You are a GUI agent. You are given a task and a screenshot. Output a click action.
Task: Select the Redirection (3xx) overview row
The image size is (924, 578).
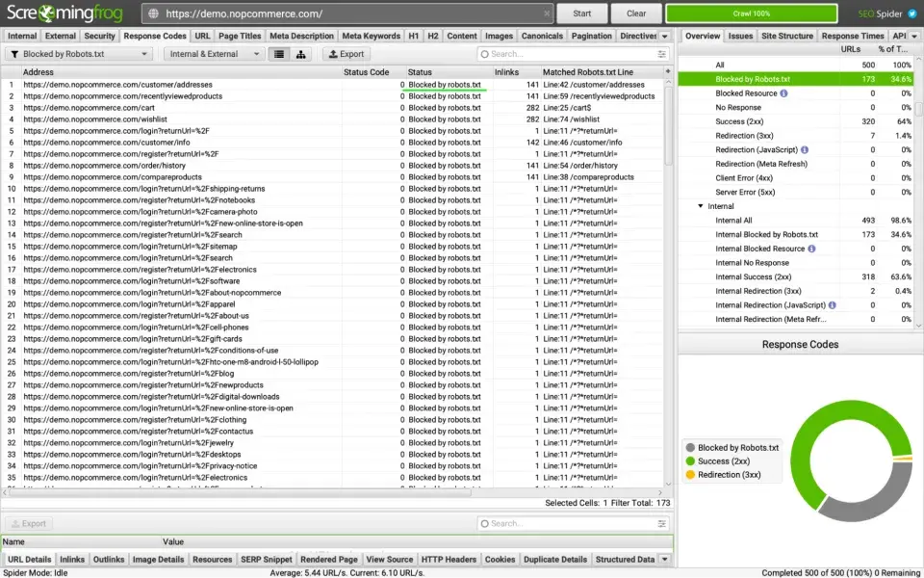pos(796,136)
